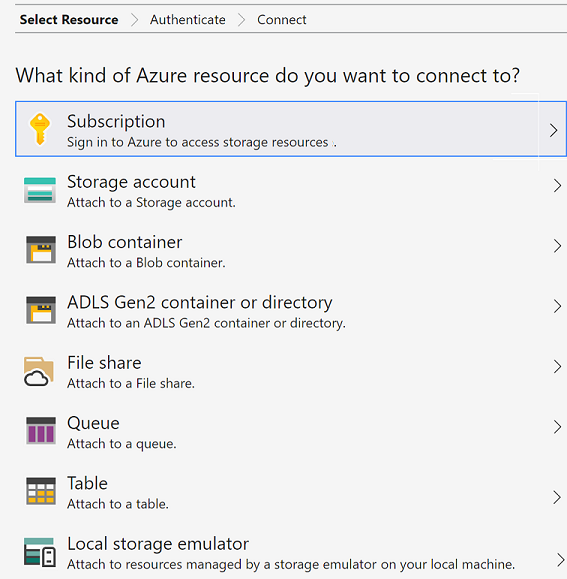
Task: Click the File share folder cloud icon
Action: click(39, 371)
